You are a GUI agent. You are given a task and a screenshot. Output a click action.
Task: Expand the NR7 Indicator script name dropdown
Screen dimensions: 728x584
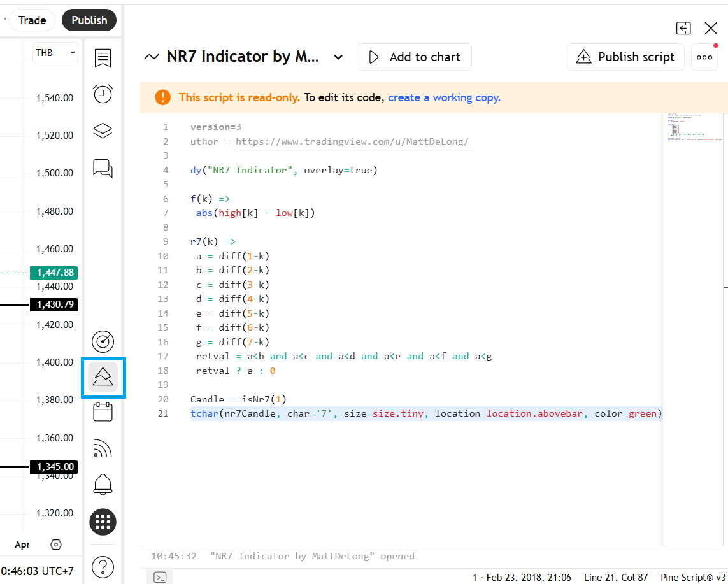click(x=338, y=57)
